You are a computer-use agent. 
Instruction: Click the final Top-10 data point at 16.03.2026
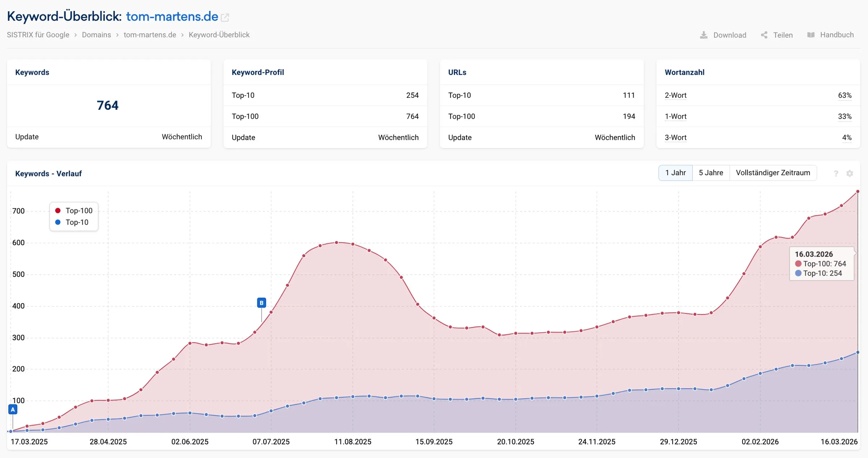858,352
